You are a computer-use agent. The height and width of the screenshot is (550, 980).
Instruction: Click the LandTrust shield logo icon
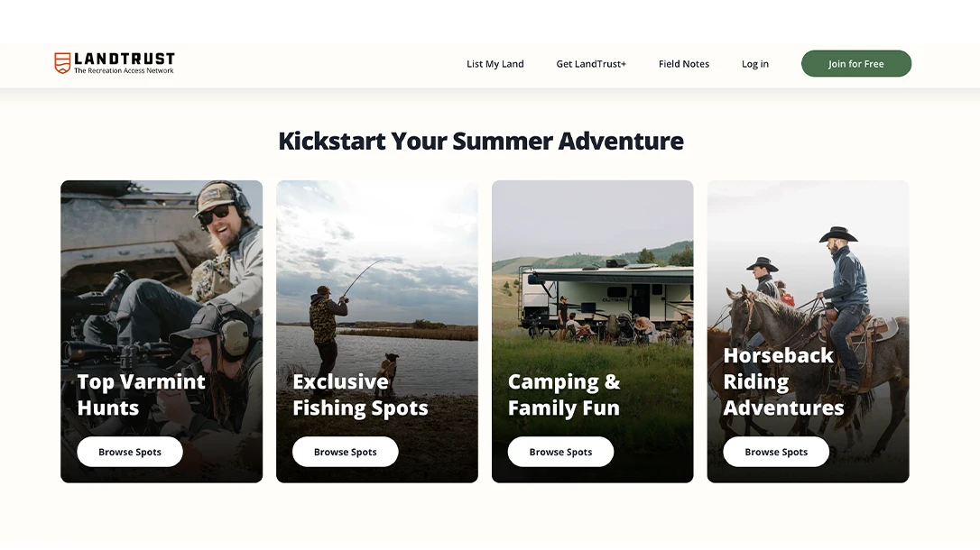pos(62,62)
